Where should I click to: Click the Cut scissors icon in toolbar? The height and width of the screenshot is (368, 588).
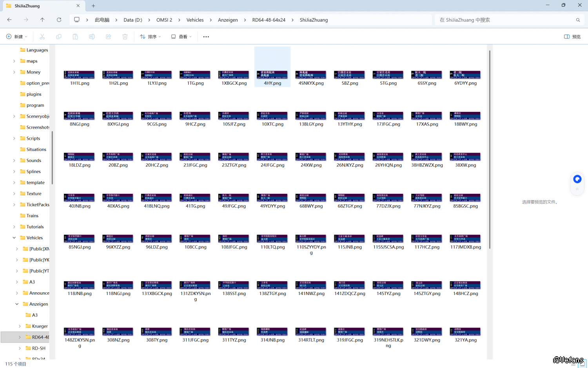(x=42, y=36)
